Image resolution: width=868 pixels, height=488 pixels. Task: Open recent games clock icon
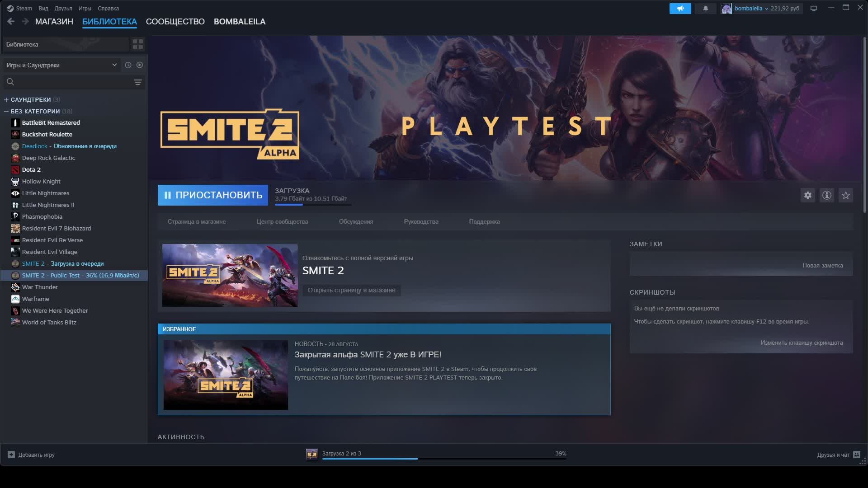127,65
